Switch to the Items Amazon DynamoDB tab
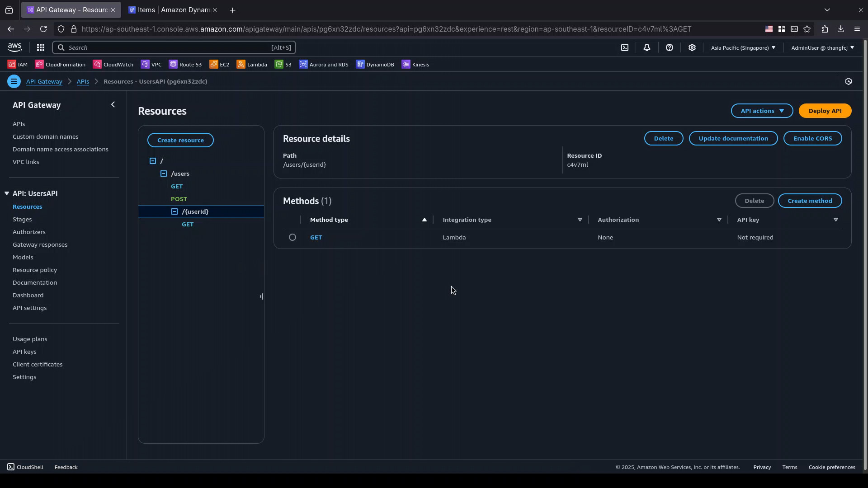The height and width of the screenshot is (488, 868). (x=173, y=10)
